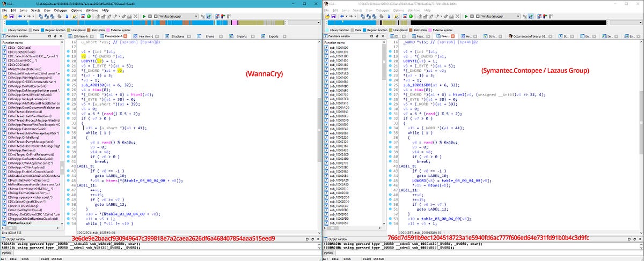This screenshot has height=261, width=644.
Task: Click Open file icon in left IDA window
Action: [x=5, y=17]
